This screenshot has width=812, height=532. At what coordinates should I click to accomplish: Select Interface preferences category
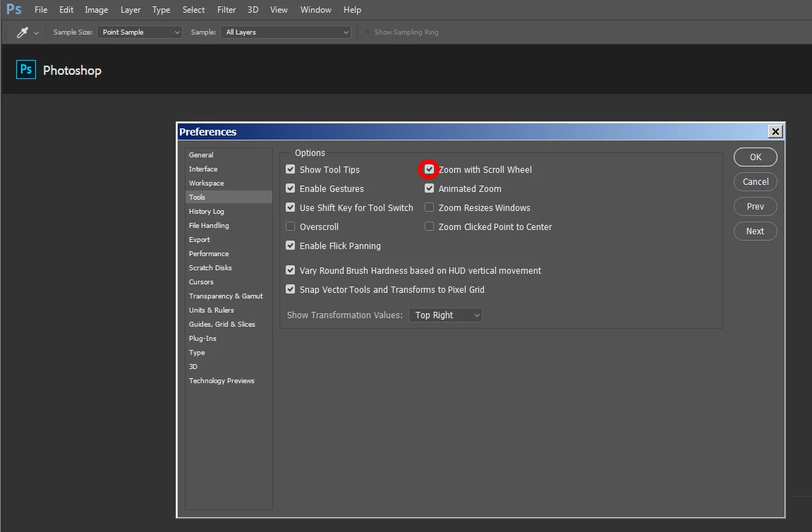pyautogui.click(x=229, y=169)
